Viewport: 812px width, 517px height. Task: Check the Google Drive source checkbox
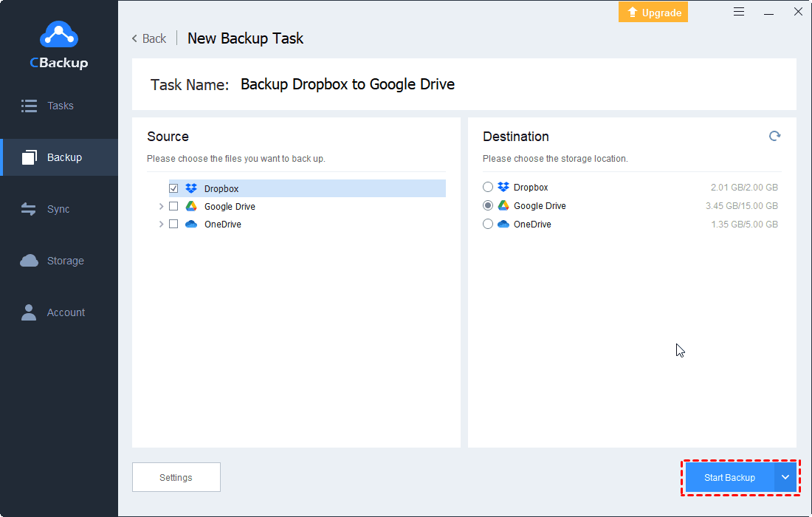point(173,207)
